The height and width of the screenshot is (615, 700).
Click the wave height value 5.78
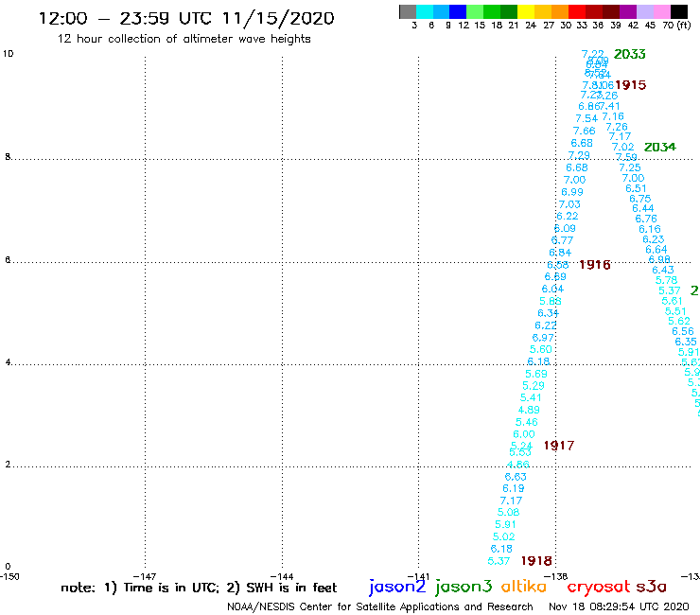click(666, 280)
